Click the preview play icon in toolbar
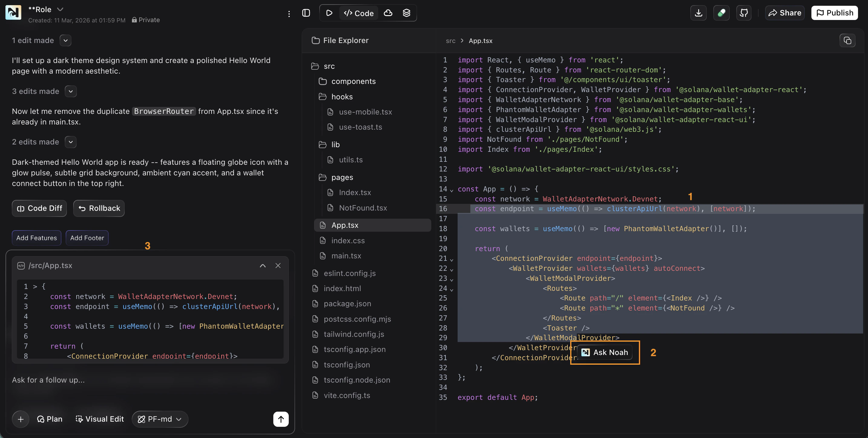The image size is (868, 438). point(329,13)
